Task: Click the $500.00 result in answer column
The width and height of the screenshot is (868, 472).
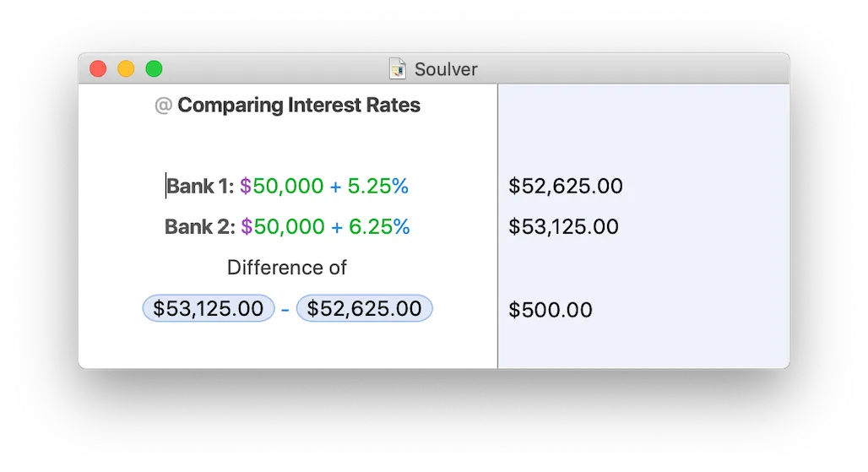Action: coord(551,310)
